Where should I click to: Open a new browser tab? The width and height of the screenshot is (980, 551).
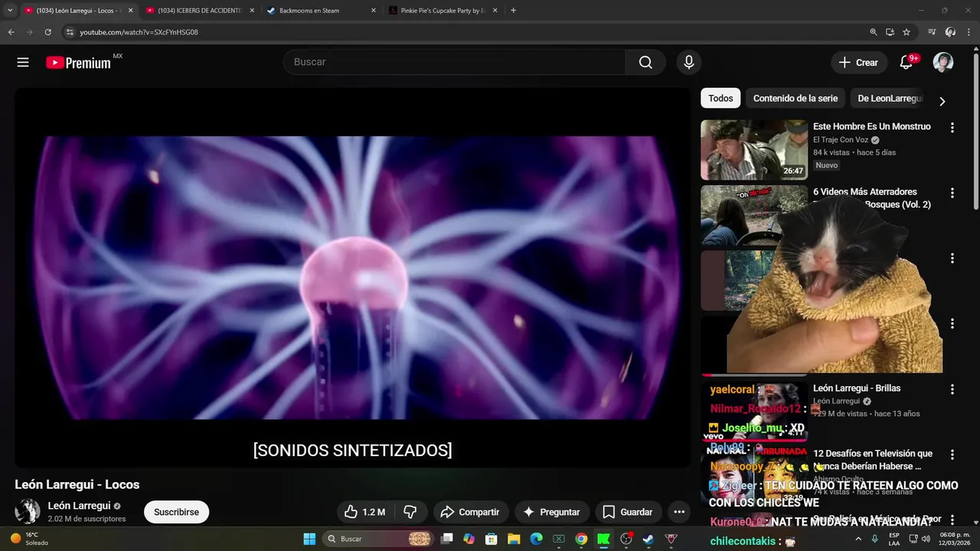(x=513, y=11)
